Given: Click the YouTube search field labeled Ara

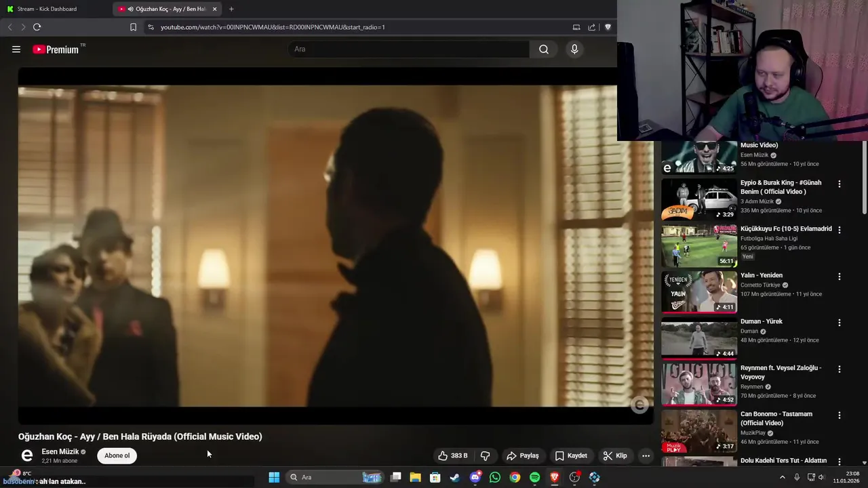Looking at the screenshot, I should [410, 49].
